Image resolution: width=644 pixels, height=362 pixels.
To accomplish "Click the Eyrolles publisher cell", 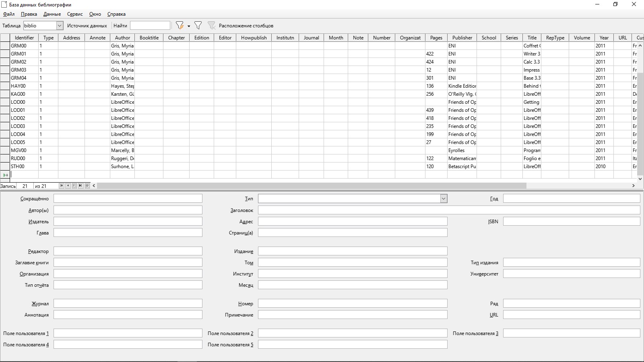I will 462,150.
